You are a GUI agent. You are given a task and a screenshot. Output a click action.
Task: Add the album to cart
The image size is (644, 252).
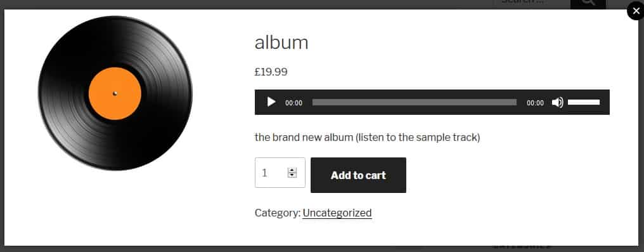(x=358, y=175)
